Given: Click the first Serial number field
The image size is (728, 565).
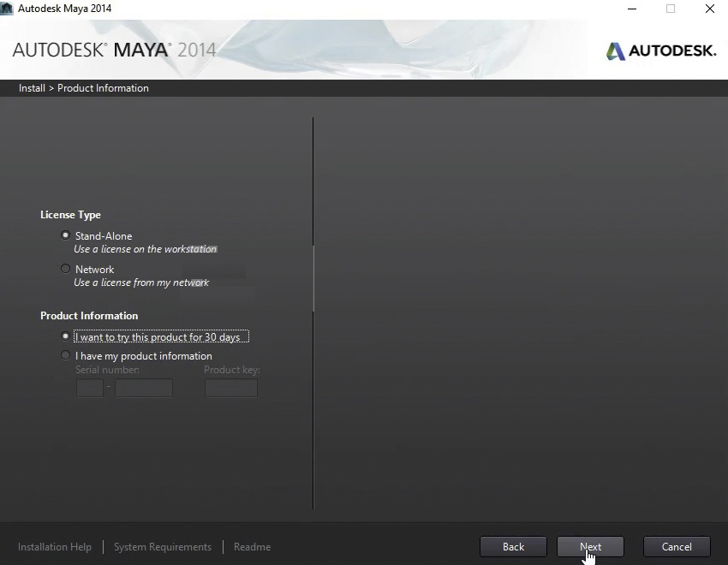Looking at the screenshot, I should [90, 389].
